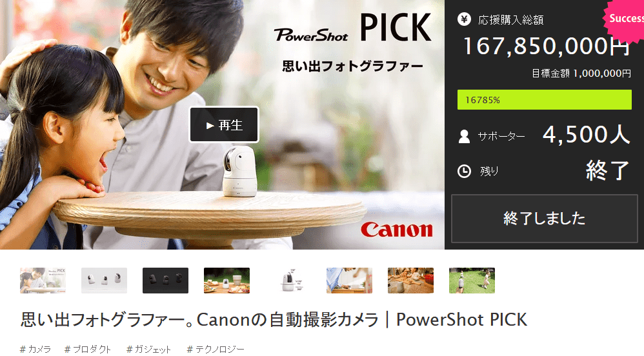Select the first thumbnail of father and daughter
644x356 pixels.
(x=43, y=281)
